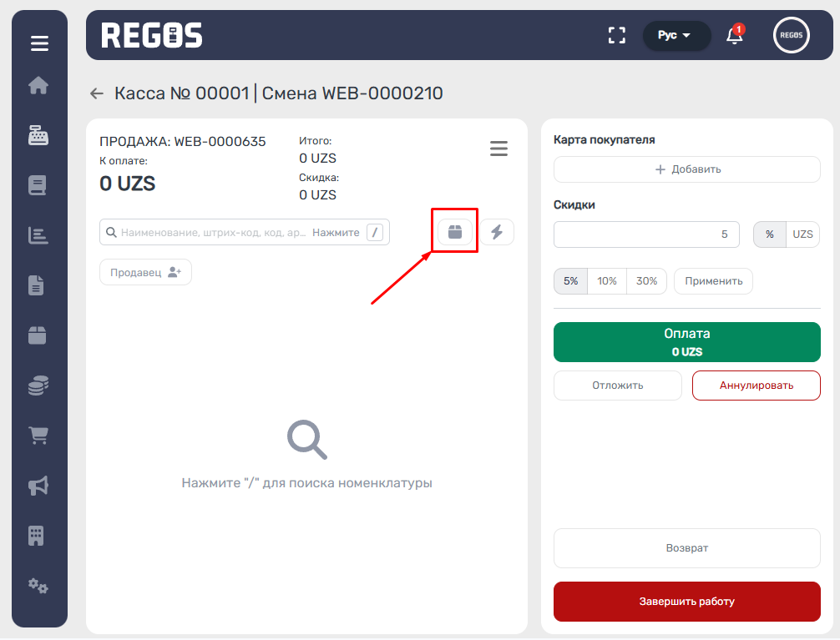Open the shopping cart sidebar icon
The image size is (840, 640).
(x=38, y=435)
